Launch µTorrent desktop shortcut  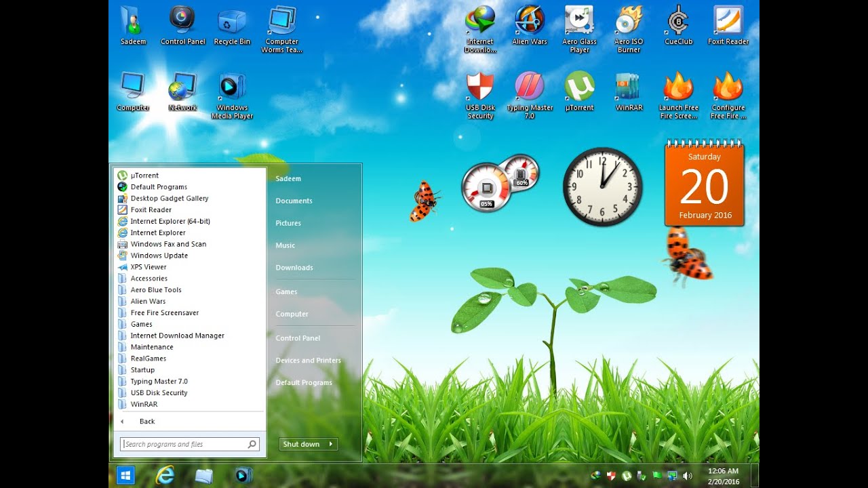pos(579,92)
